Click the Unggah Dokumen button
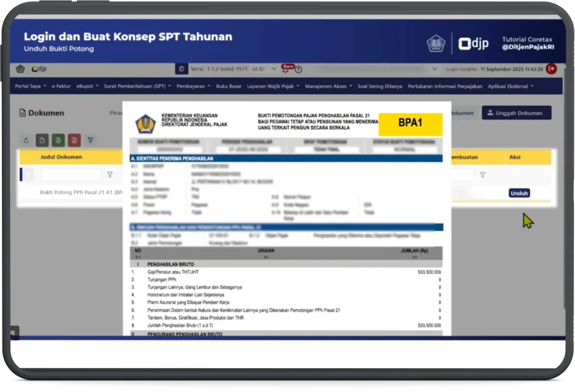 516,113
